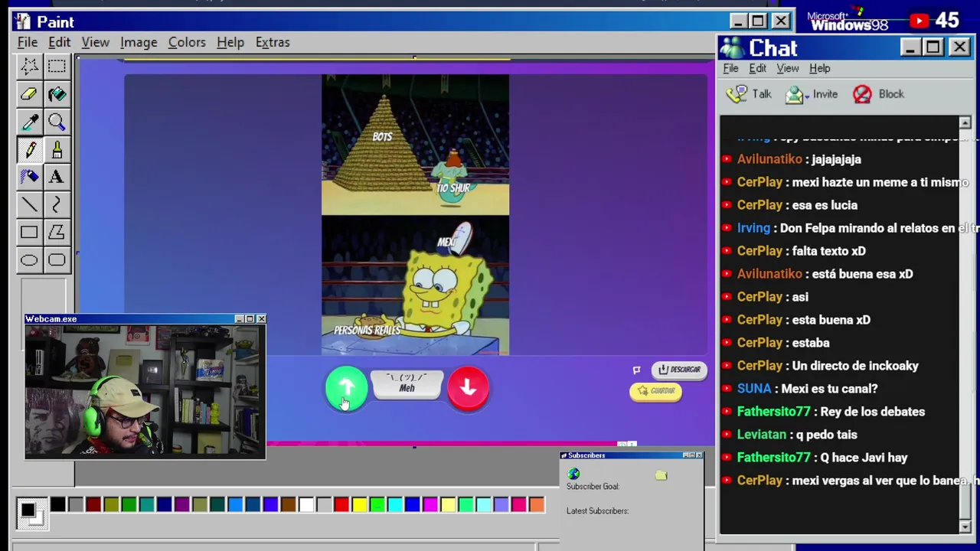
Task: Click the Chat scrollbar up arrow
Action: (965, 123)
